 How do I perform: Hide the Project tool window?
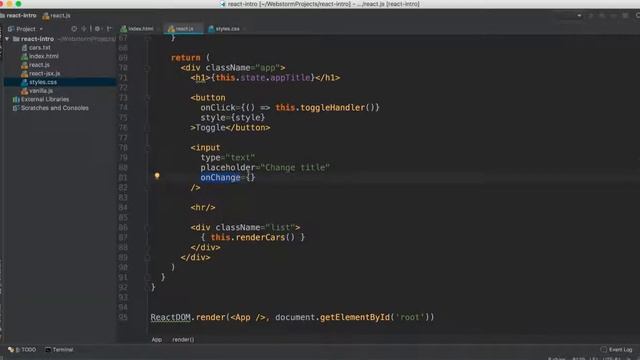click(109, 29)
